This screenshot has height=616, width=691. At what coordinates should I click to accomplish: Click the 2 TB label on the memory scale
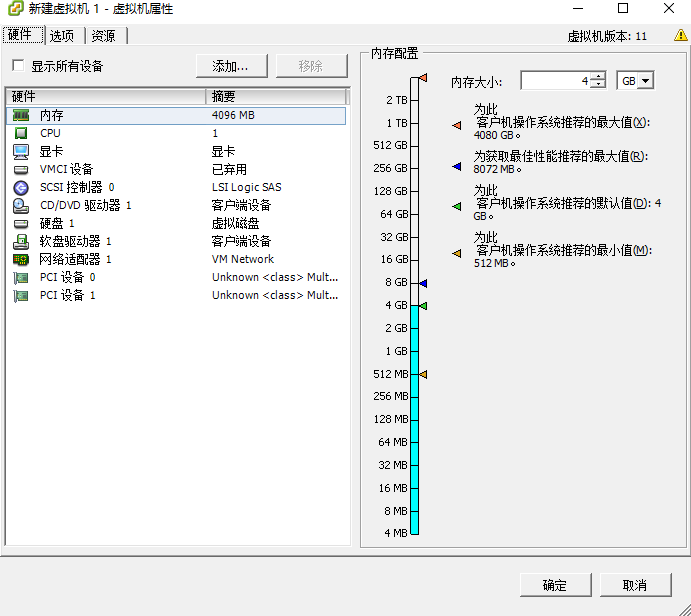tap(397, 100)
